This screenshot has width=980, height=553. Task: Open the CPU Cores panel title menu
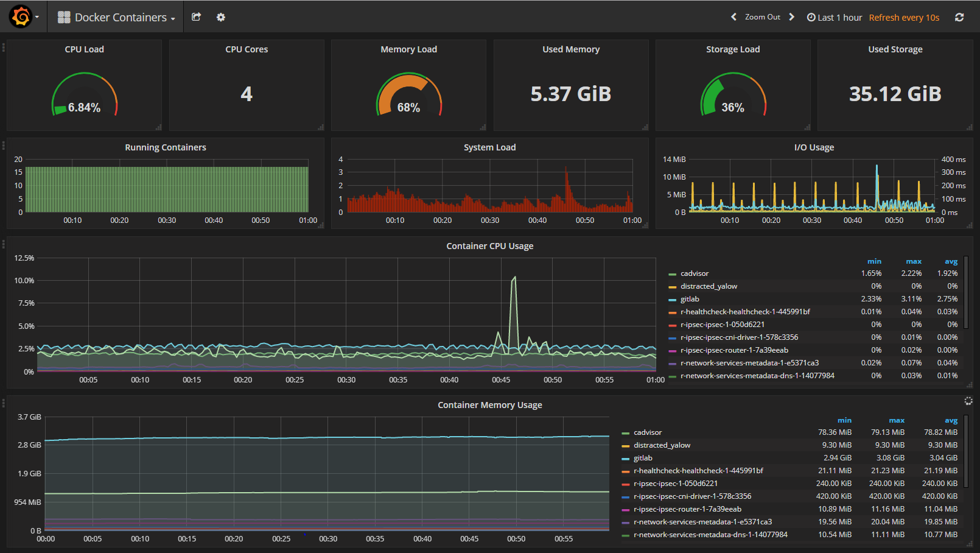coord(247,49)
